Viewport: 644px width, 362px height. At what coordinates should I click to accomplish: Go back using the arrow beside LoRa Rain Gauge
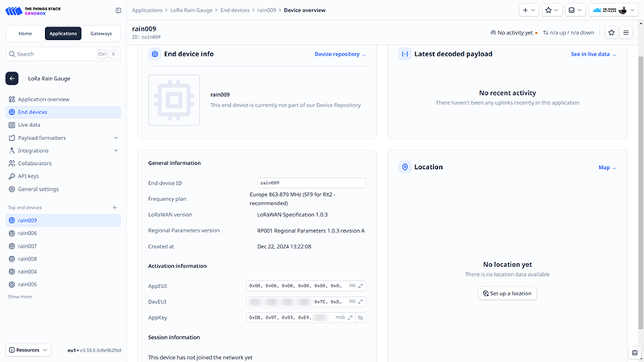tap(12, 78)
